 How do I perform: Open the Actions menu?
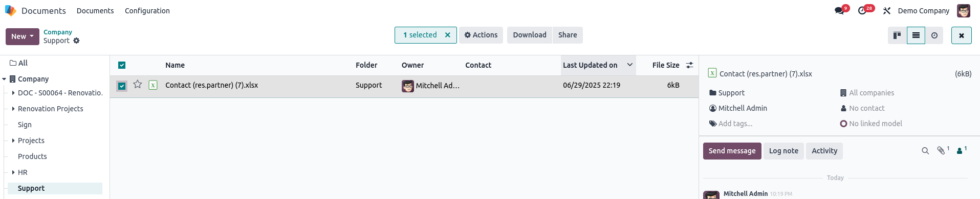[x=481, y=35]
